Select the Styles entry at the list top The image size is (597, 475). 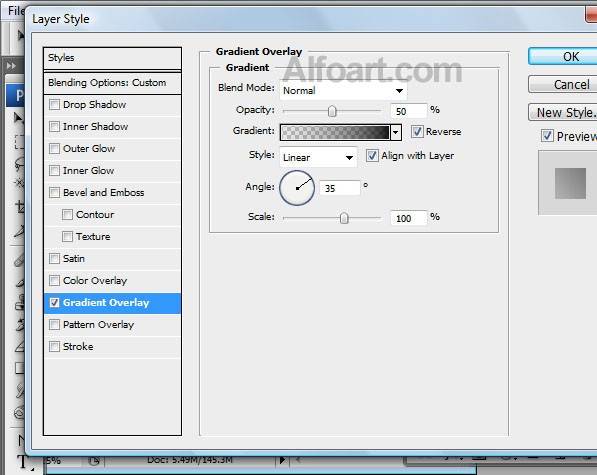(112, 58)
